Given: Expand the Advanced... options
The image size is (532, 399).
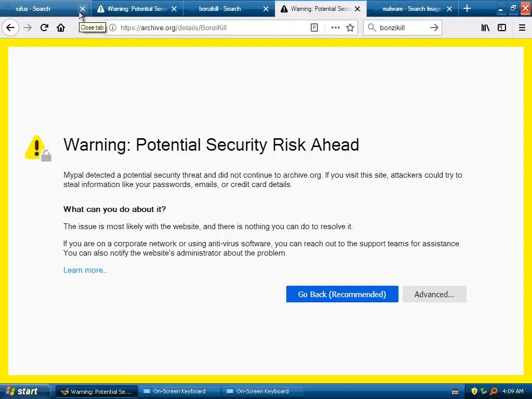Looking at the screenshot, I should tap(434, 294).
